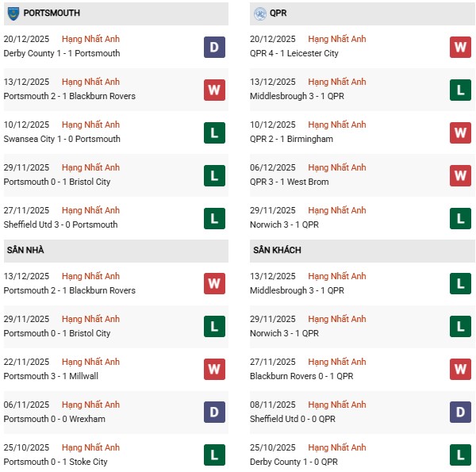Image resolution: width=476 pixels, height=472 pixels.
Task: Open the QPR 2-1 Birmingham match row
Action: click(x=291, y=139)
